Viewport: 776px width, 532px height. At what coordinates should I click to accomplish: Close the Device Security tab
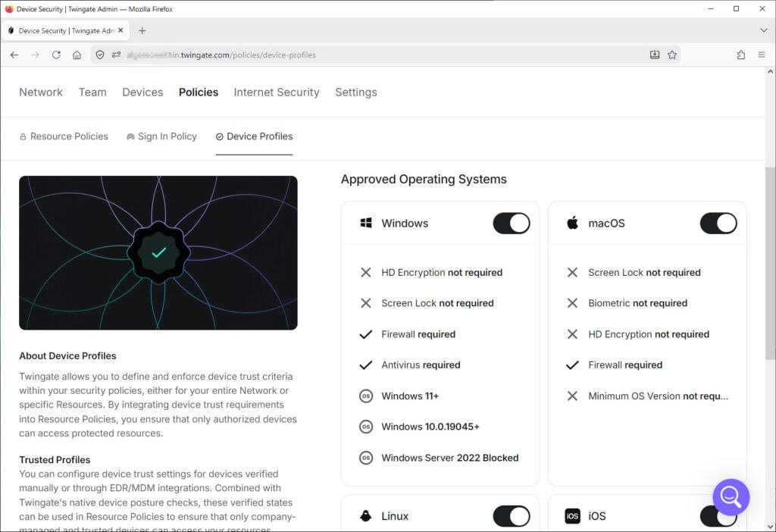pyautogui.click(x=120, y=30)
